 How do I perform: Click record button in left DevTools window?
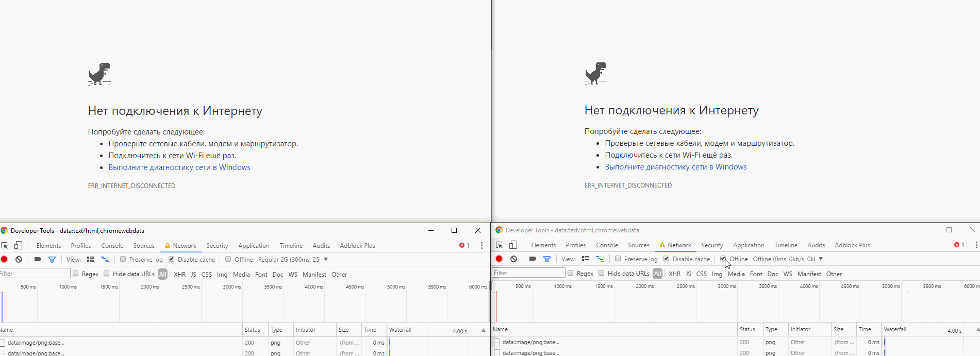tap(4, 260)
